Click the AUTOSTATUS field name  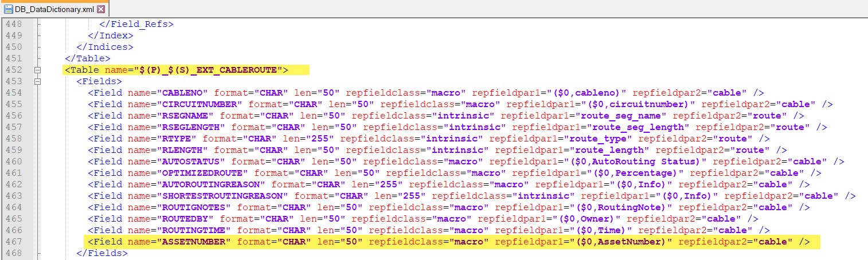tap(191, 161)
